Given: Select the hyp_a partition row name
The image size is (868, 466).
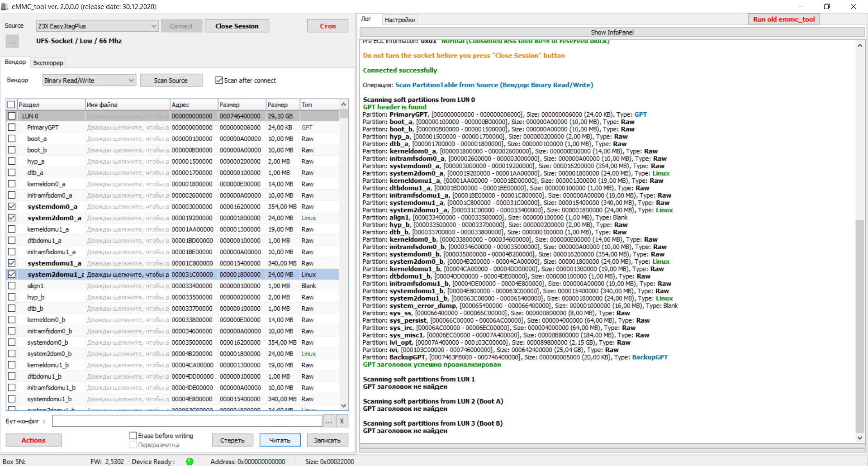Looking at the screenshot, I should tap(36, 161).
